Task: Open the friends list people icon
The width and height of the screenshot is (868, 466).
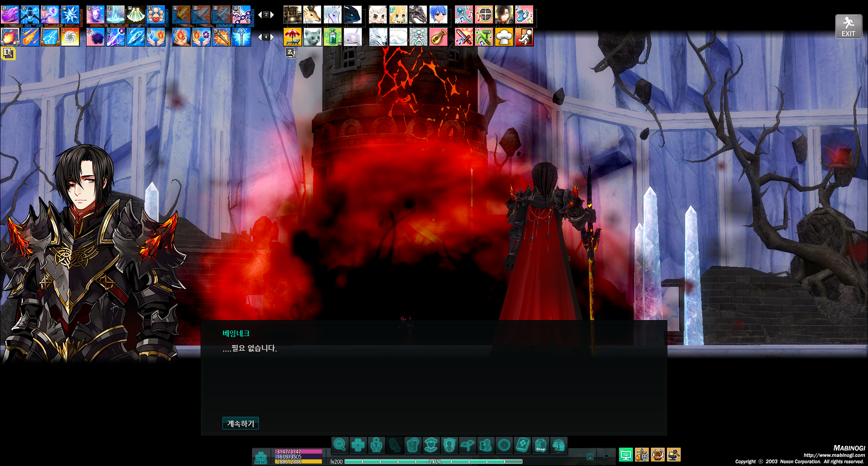Action: click(x=486, y=445)
